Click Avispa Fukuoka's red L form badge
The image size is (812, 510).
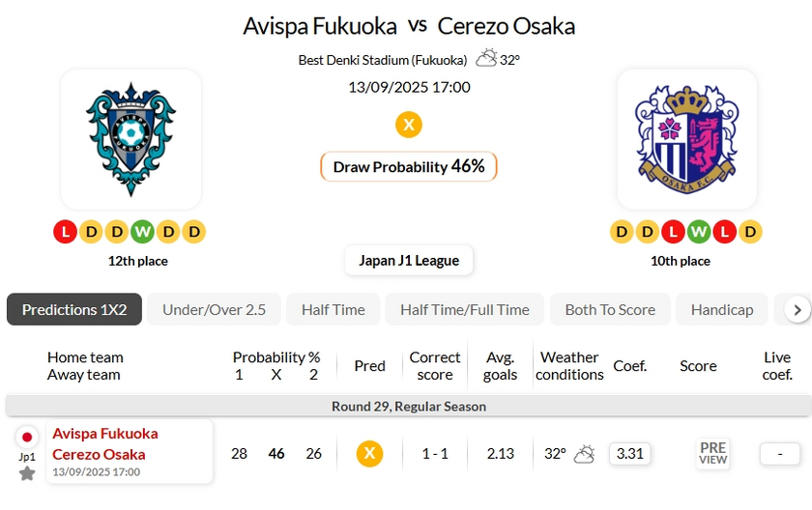click(65, 232)
